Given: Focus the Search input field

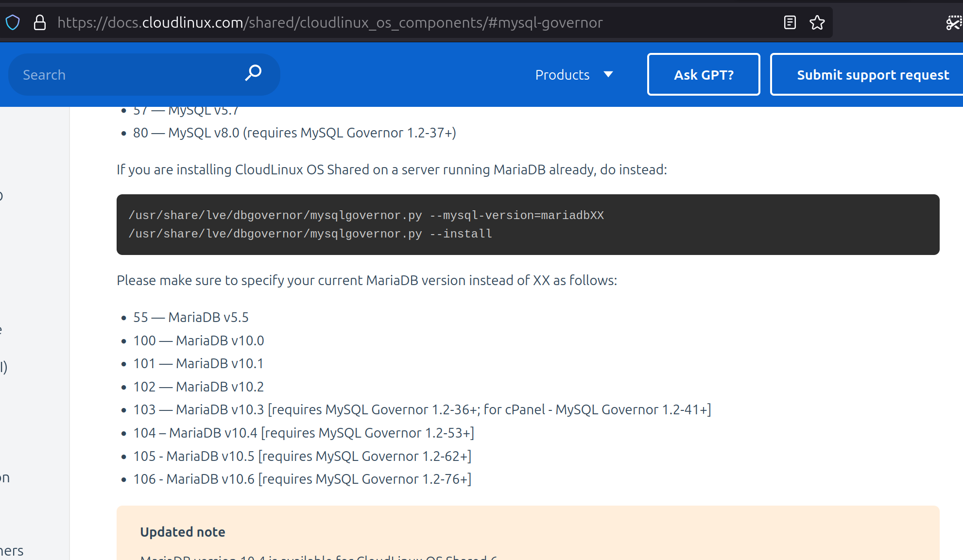Looking at the screenshot, I should coord(126,75).
